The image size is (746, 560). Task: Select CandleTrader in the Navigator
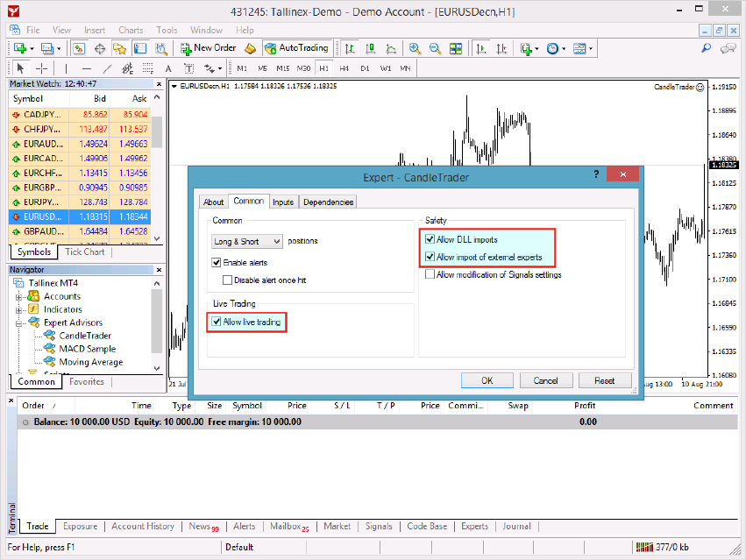coord(85,336)
